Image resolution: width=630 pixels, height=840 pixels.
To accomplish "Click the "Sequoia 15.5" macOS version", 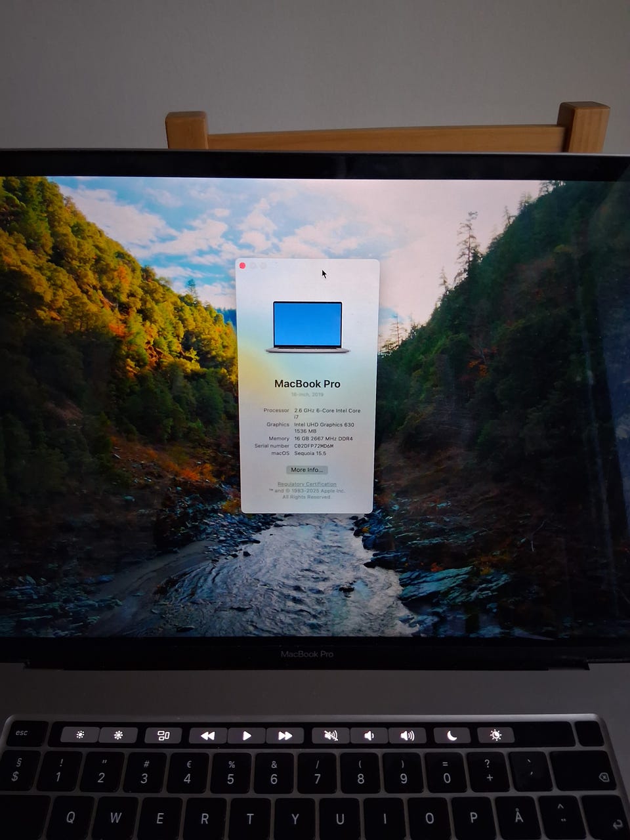I will click(x=310, y=453).
